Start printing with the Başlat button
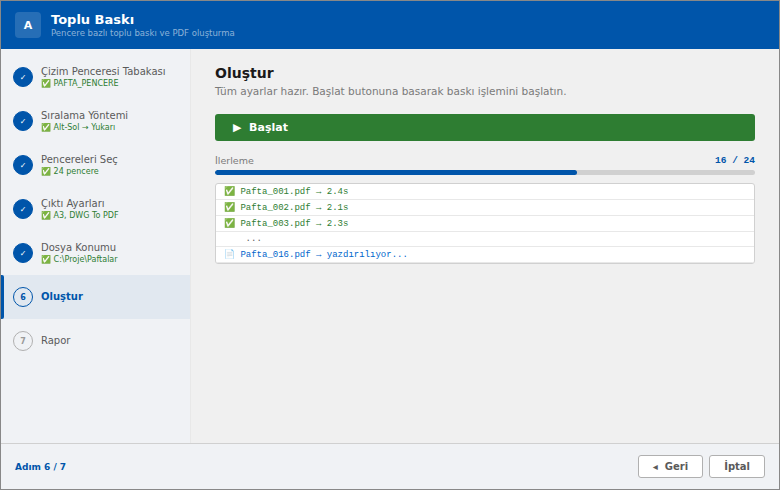The height and width of the screenshot is (490, 780). coord(485,127)
